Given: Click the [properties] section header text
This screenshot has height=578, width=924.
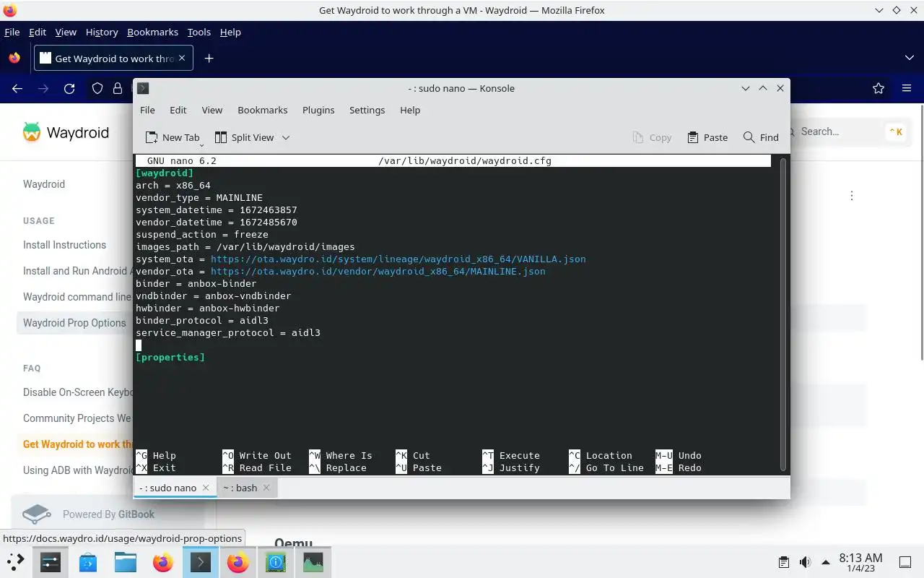Looking at the screenshot, I should pyautogui.click(x=170, y=357).
